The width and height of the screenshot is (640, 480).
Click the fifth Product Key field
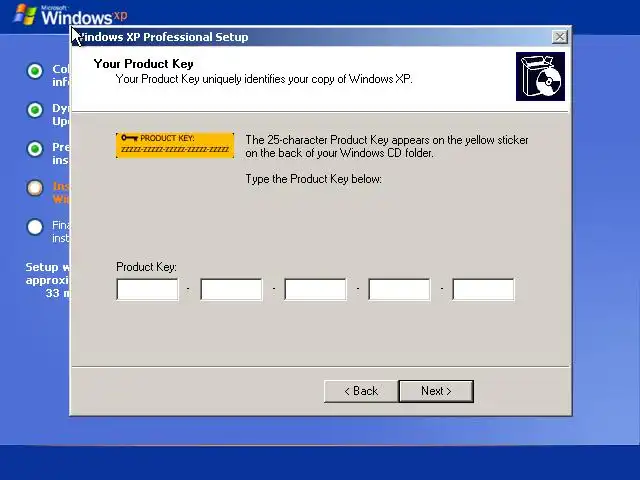click(x=484, y=289)
